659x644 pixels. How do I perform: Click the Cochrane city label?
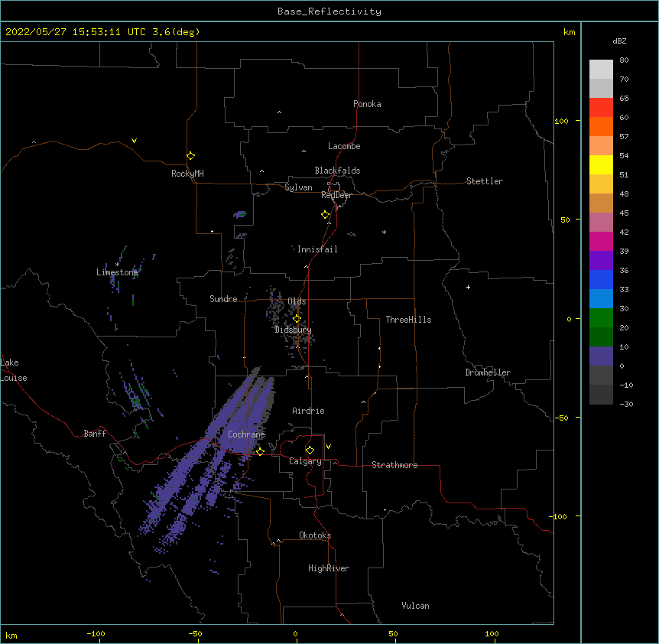pos(246,434)
